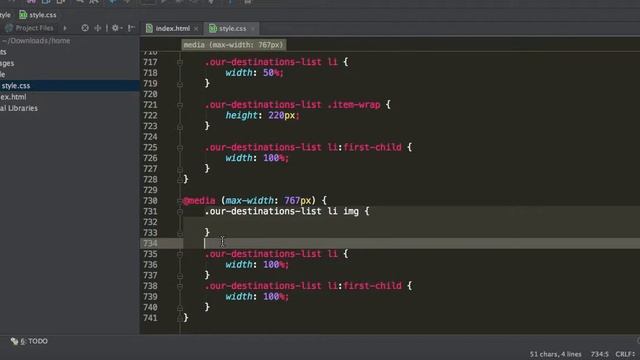Click 'width: 100%;' on line 726
The image size is (640, 360).
click(257, 158)
